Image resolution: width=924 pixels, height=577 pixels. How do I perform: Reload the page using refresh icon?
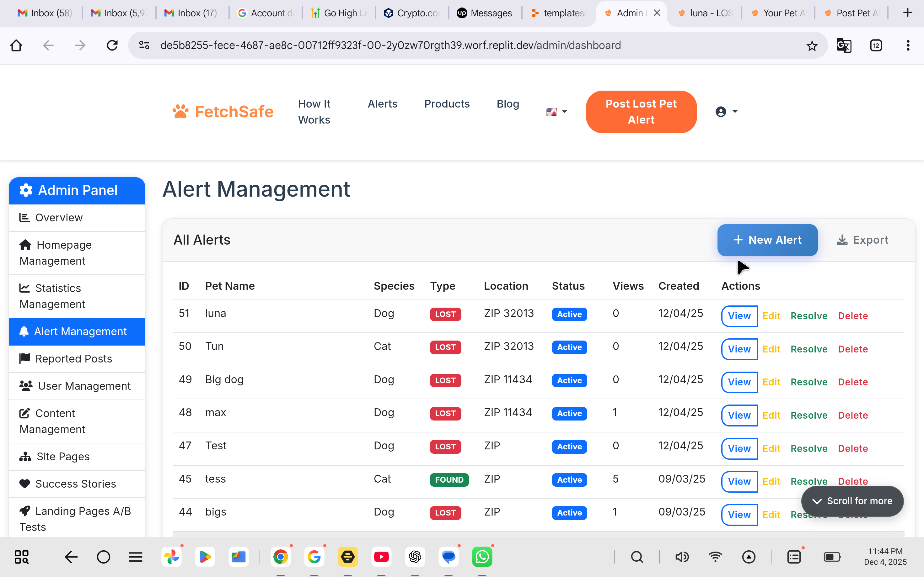[112, 46]
